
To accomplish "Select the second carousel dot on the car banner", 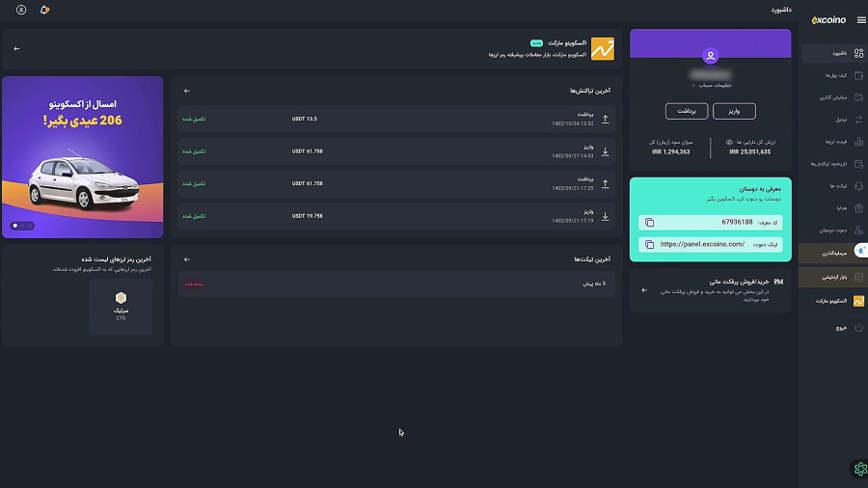I will (x=23, y=226).
